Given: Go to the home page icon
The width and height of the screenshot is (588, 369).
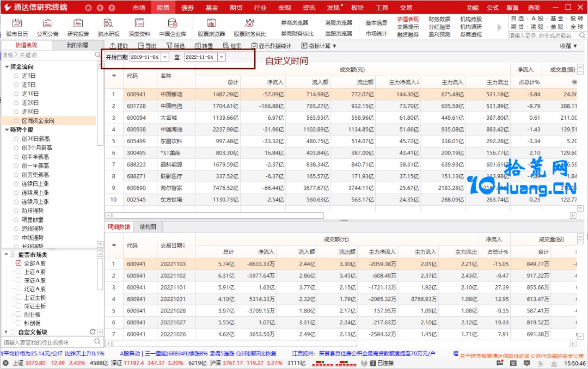Looking at the screenshot, I should point(88,8).
